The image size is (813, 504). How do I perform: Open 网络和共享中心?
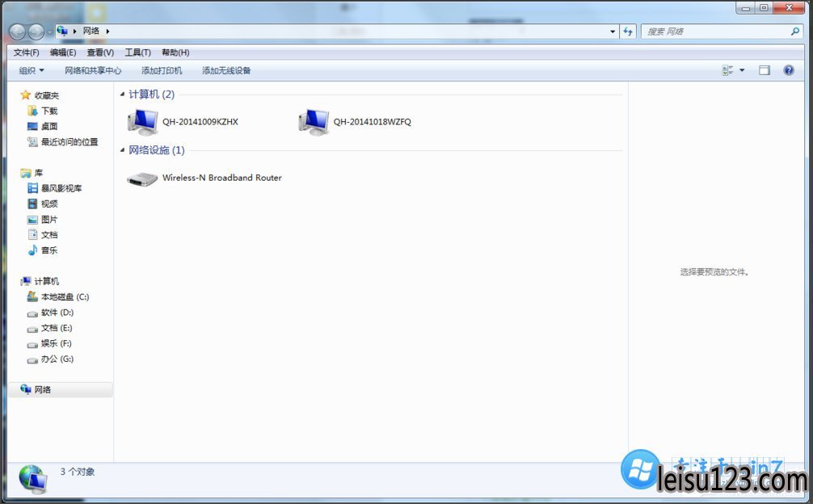93,70
